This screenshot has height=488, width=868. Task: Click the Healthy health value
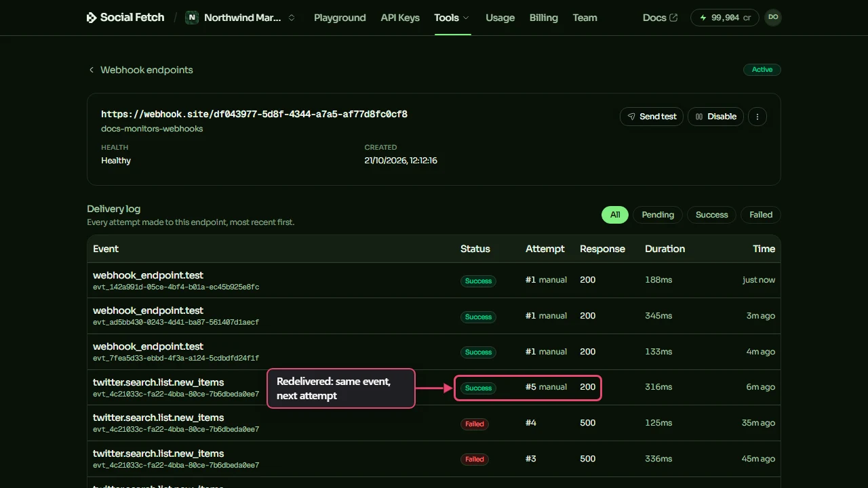[116, 161]
